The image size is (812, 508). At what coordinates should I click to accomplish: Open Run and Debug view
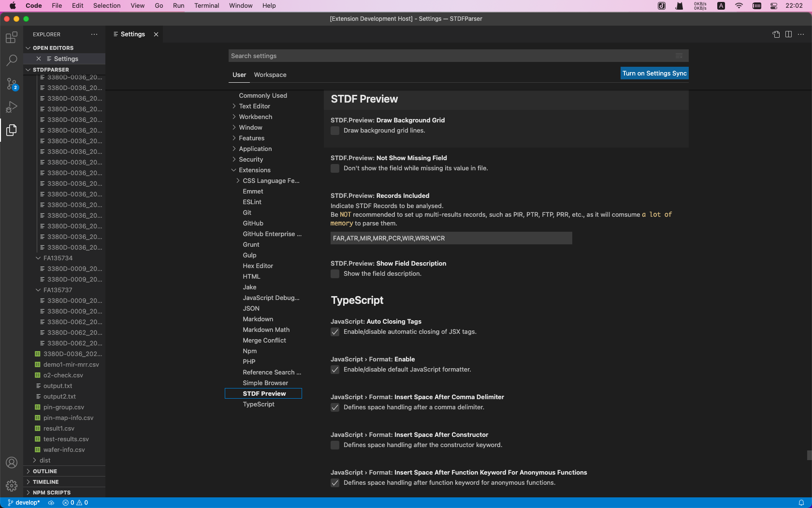[x=12, y=107]
